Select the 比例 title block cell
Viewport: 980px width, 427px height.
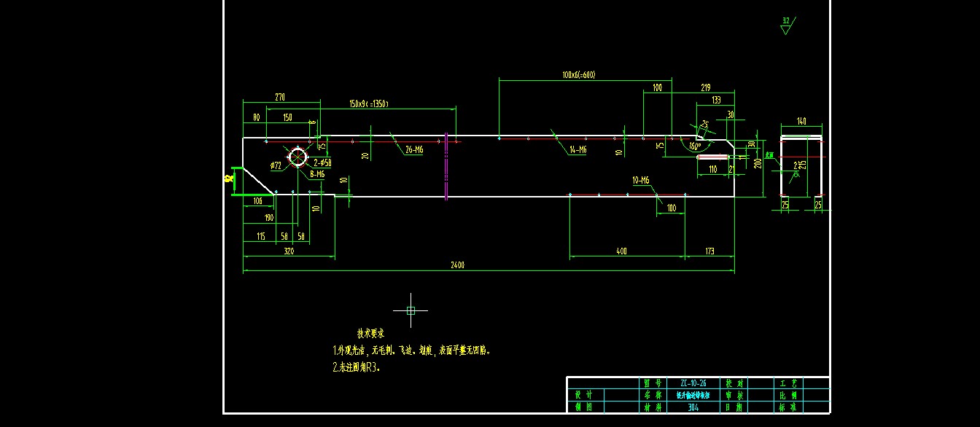coord(788,395)
